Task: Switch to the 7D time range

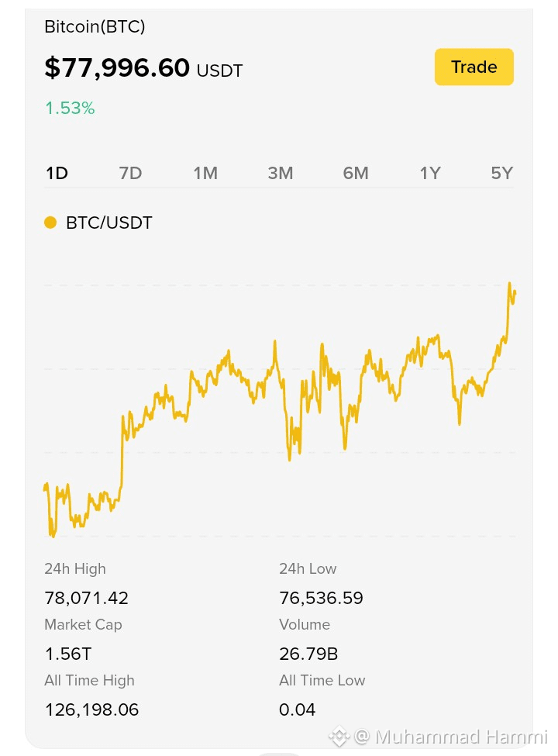Action: [130, 173]
